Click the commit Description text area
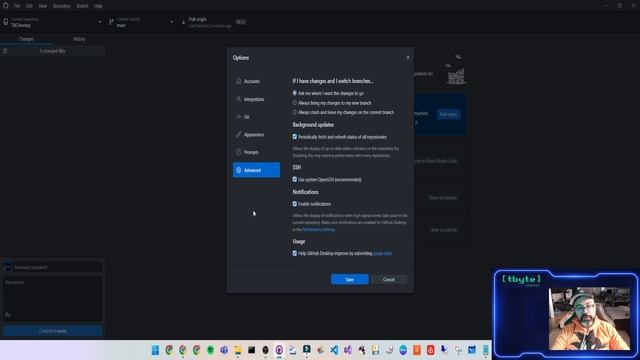The image size is (640, 360). (x=53, y=295)
